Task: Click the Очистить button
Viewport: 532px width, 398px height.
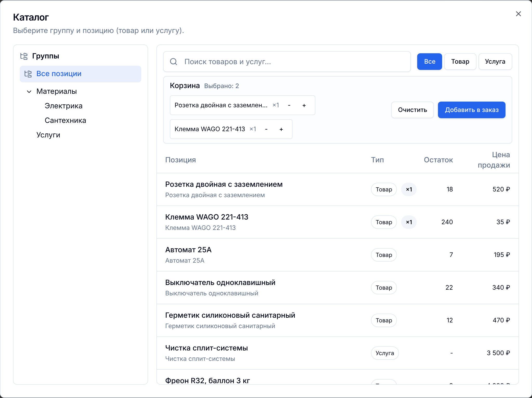Action: (413, 110)
